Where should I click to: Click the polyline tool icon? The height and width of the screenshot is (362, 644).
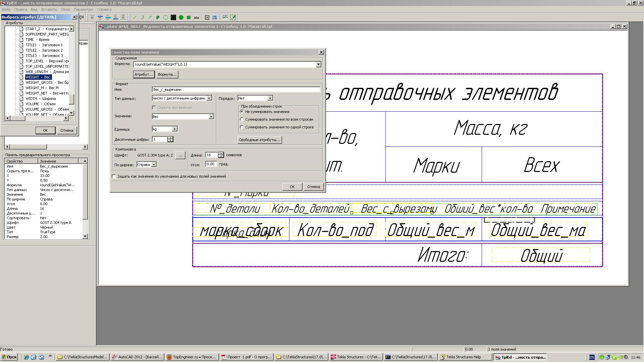[143, 17]
